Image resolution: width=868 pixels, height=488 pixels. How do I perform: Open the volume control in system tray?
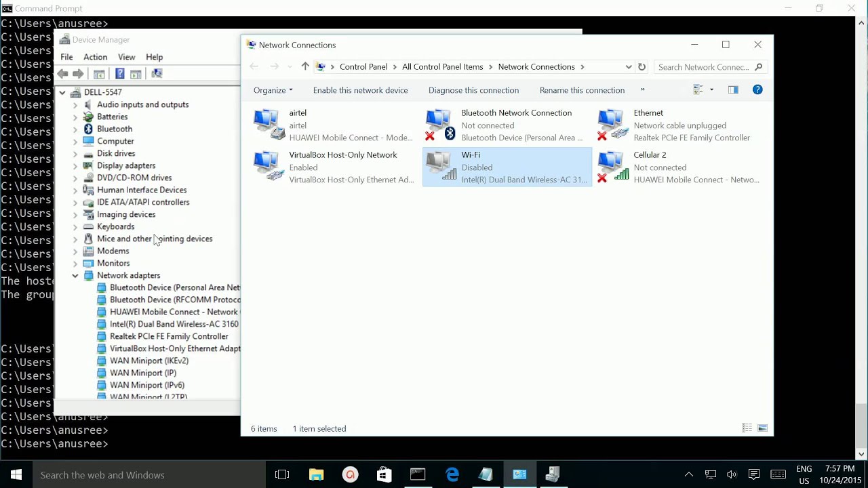pyautogui.click(x=732, y=474)
